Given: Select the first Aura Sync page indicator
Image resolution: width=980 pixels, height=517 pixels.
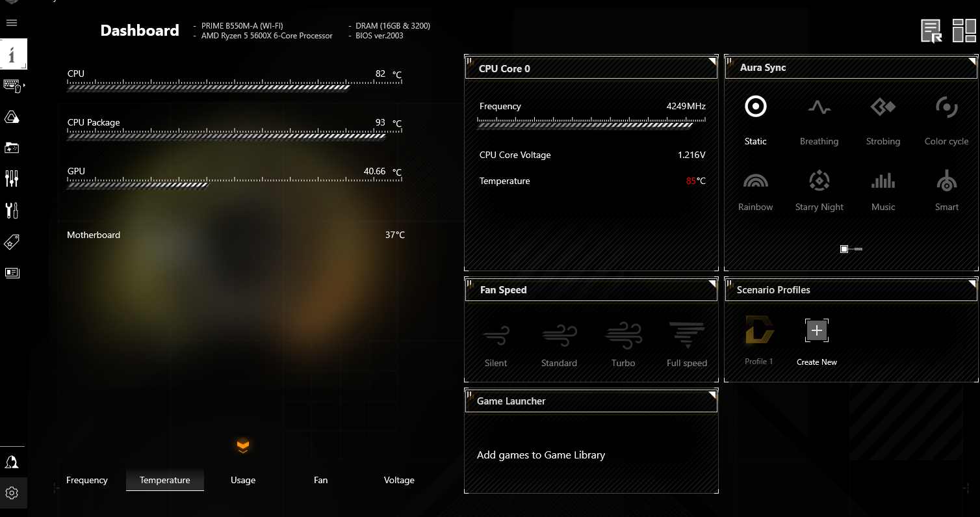Looking at the screenshot, I should click(x=844, y=249).
